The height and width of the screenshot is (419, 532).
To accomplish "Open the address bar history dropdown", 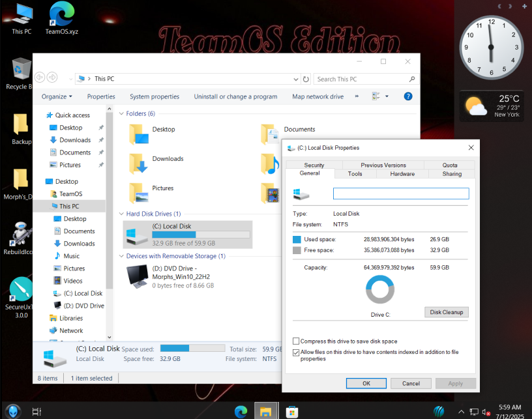I will 296,79.
